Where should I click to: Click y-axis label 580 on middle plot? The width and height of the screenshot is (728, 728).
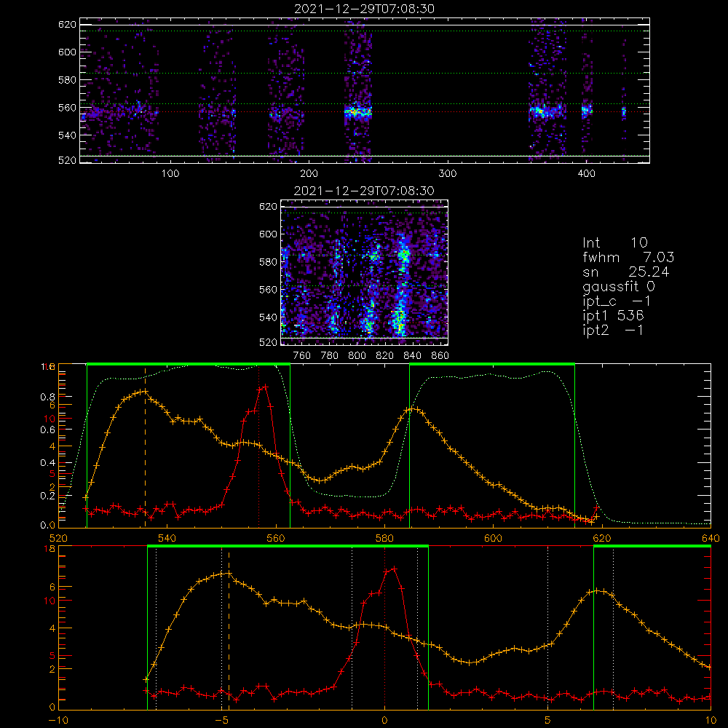coord(269,262)
